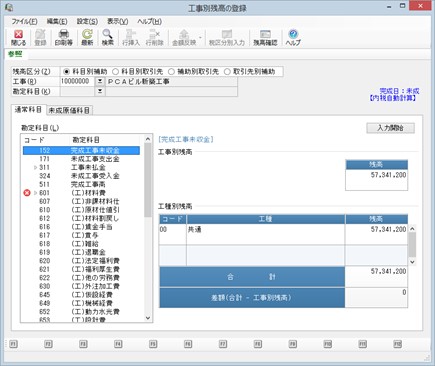Open the ヘルプ help toolbar icon

293,38
